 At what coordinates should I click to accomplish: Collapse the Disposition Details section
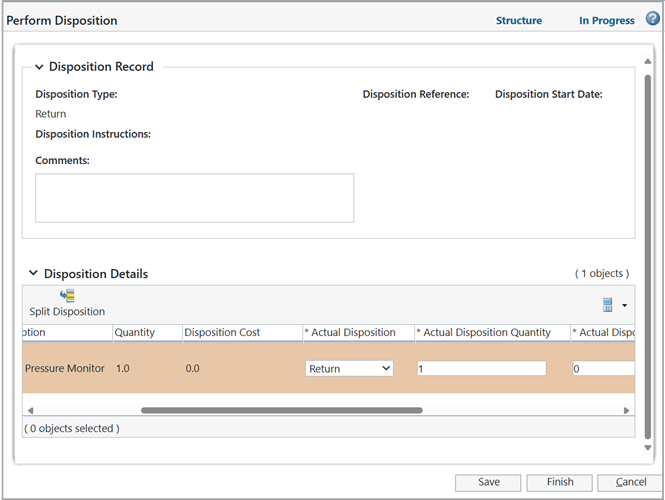[33, 273]
